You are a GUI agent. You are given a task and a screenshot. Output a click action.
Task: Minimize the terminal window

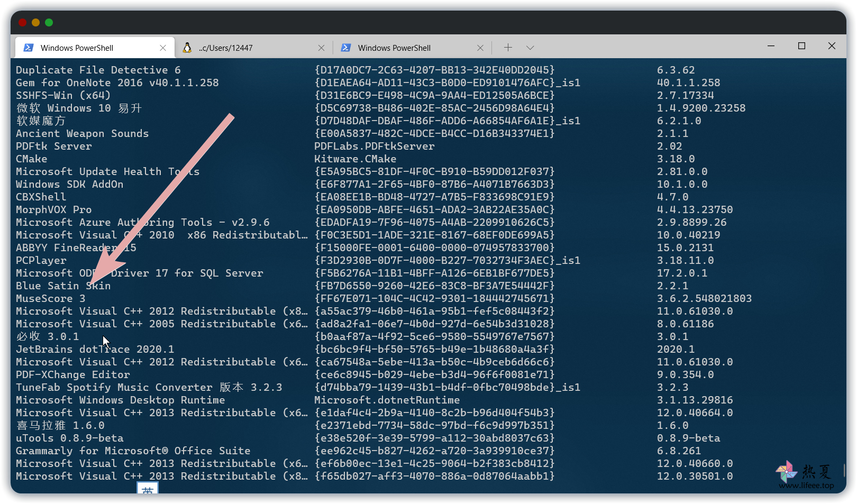[x=771, y=46]
